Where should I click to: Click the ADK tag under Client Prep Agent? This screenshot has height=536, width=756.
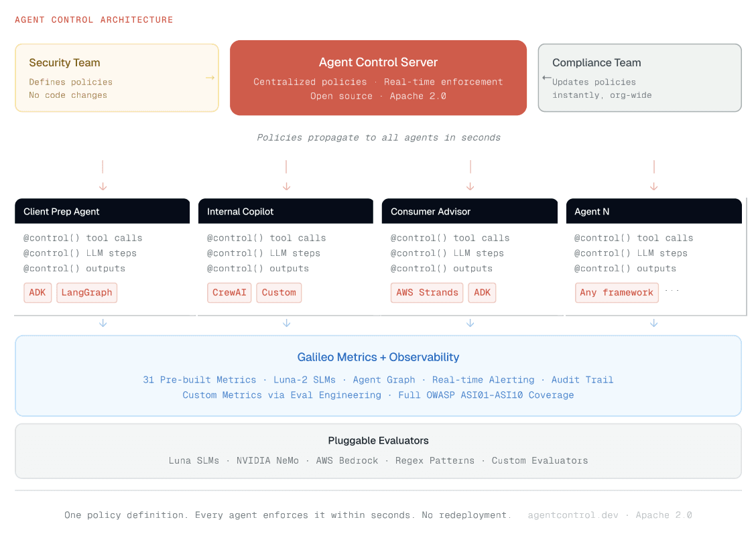(38, 293)
